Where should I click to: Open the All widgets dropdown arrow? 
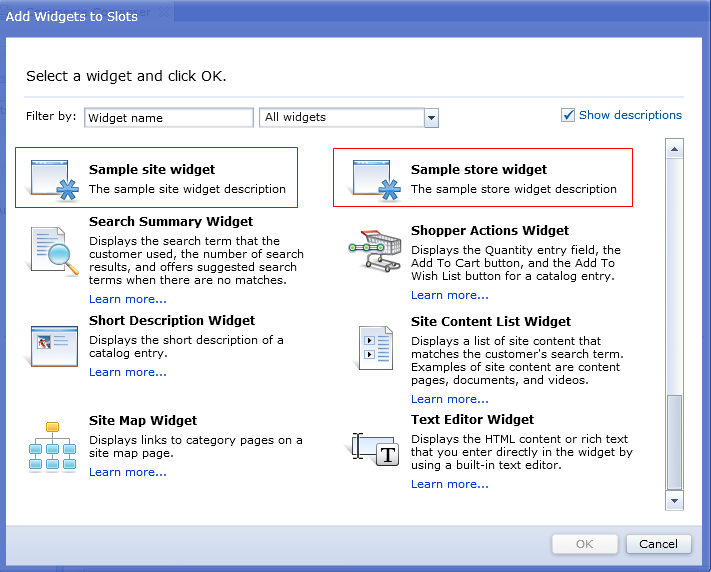pyautogui.click(x=431, y=118)
